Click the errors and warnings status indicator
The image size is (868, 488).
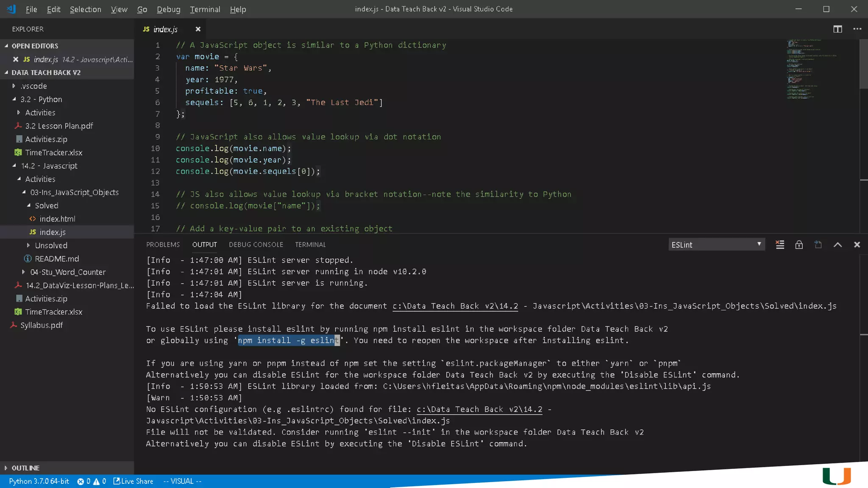click(92, 481)
